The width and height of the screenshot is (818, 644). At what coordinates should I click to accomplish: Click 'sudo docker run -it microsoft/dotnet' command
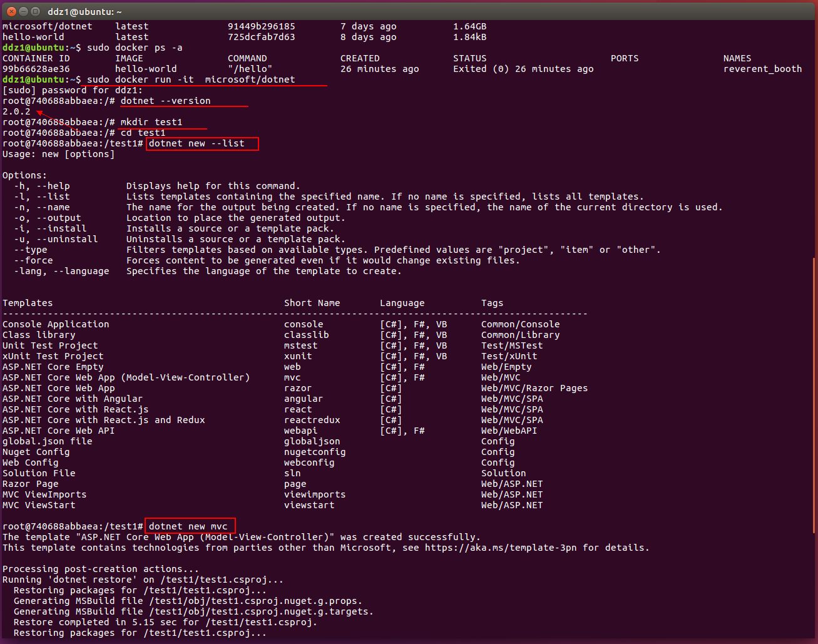[191, 79]
